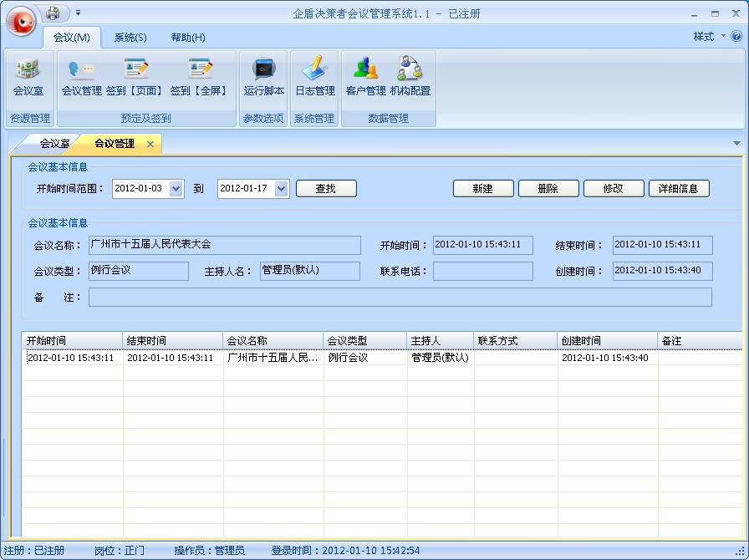This screenshot has width=749, height=560.
Task: Open 机构配置 organization settings
Action: point(410,77)
